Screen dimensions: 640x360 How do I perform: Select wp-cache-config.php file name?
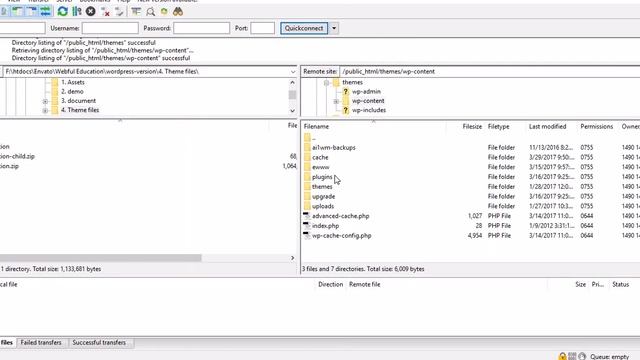(x=342, y=236)
